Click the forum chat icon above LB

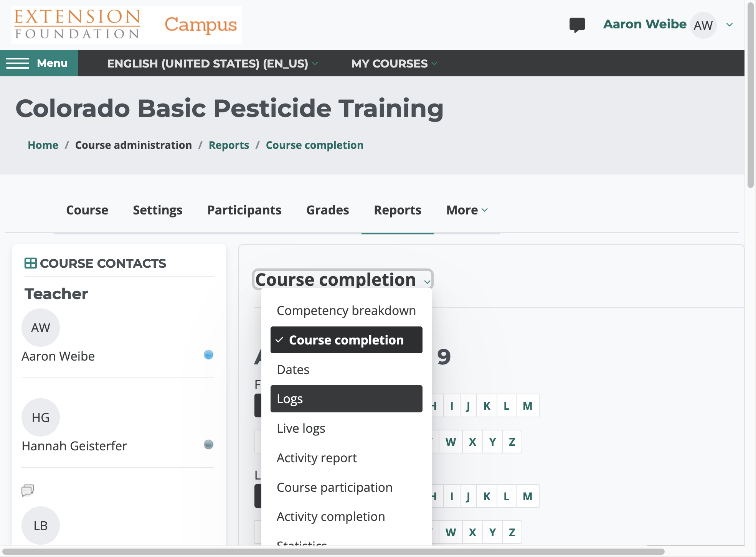pyautogui.click(x=28, y=490)
